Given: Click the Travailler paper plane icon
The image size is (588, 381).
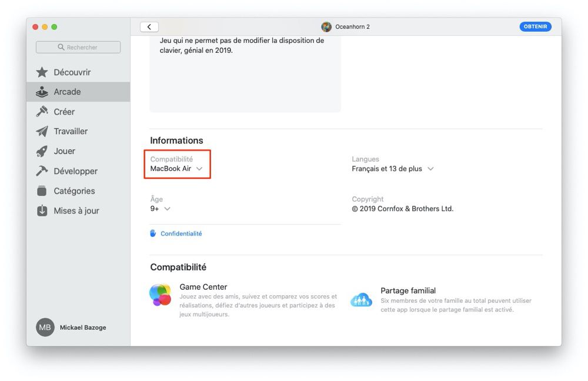Looking at the screenshot, I should coord(42,131).
